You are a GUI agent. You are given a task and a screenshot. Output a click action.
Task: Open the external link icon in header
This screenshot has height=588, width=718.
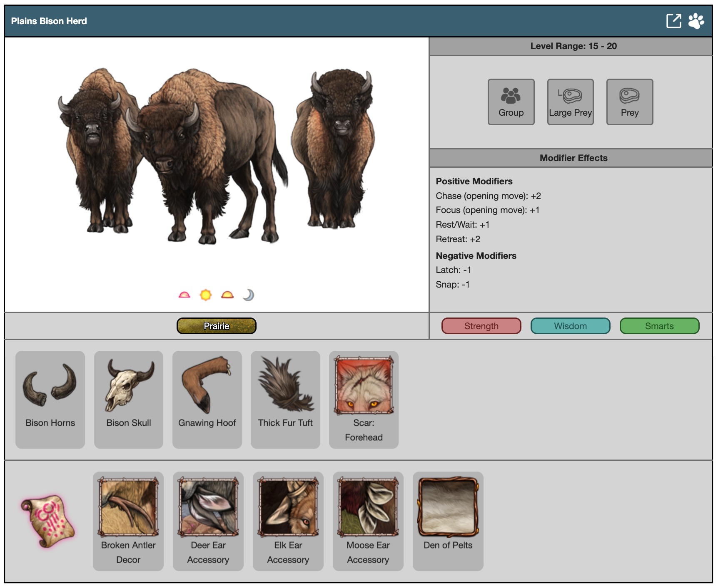[673, 21]
